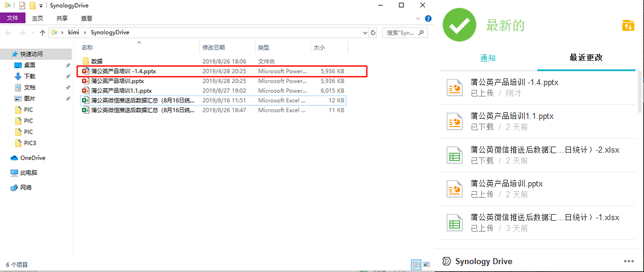This screenshot has height=272, width=644.
Task: Switch to large icons view via status bar icon
Action: pyautogui.click(x=426, y=264)
